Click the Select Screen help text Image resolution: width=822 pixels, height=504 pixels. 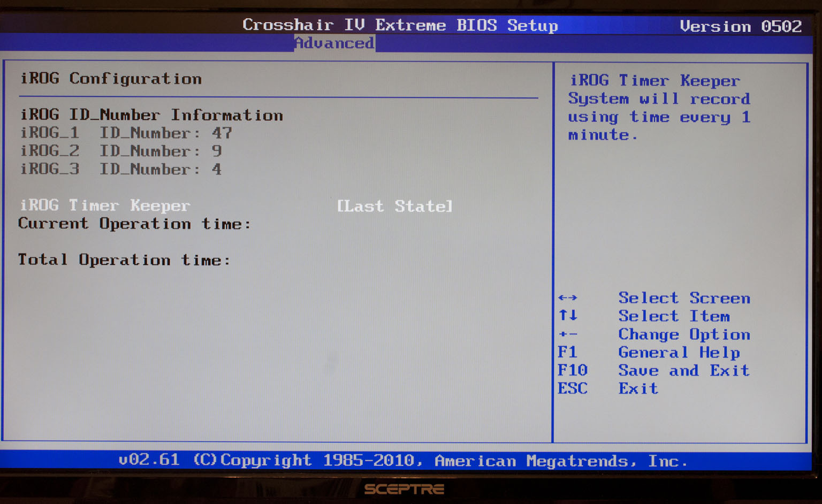click(x=684, y=298)
